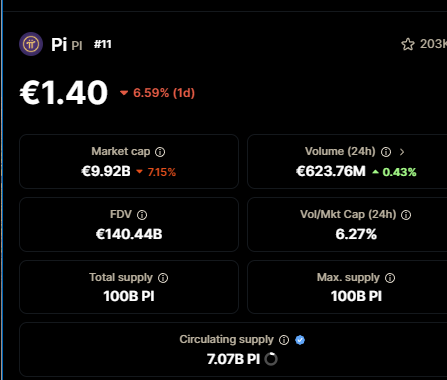Open FDV info icon
Viewport: 447px width, 380px height.
click(x=142, y=215)
